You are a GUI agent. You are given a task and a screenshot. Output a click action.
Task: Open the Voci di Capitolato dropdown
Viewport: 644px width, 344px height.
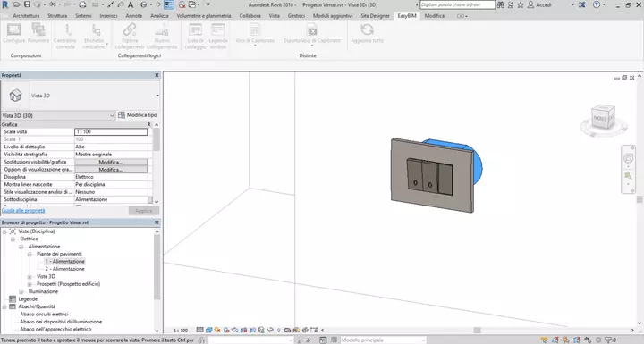[x=255, y=46]
